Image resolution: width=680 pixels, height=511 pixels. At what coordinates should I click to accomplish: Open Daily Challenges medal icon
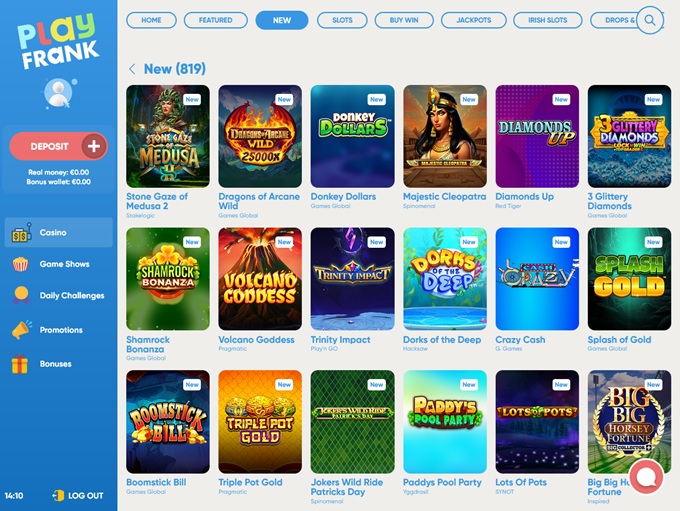coord(21,295)
